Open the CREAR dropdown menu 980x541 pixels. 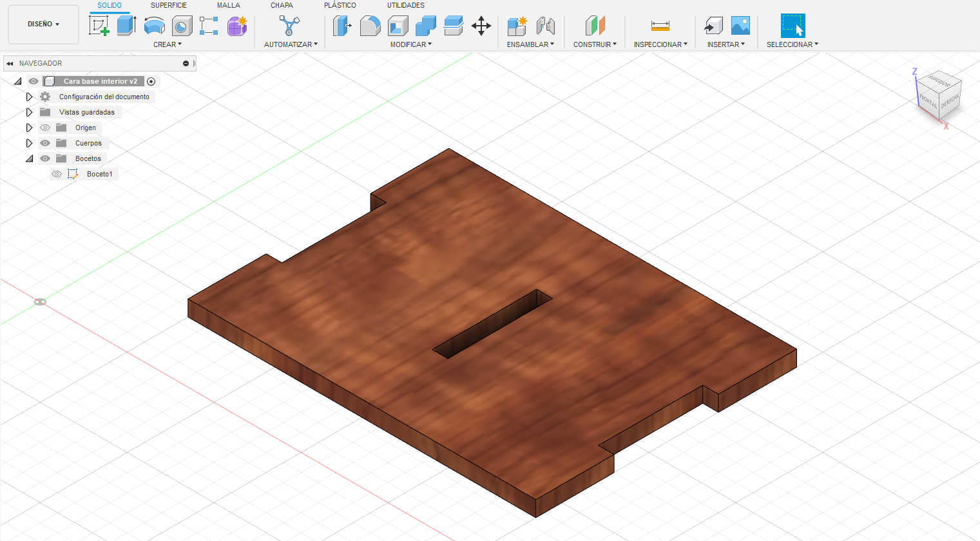click(168, 44)
